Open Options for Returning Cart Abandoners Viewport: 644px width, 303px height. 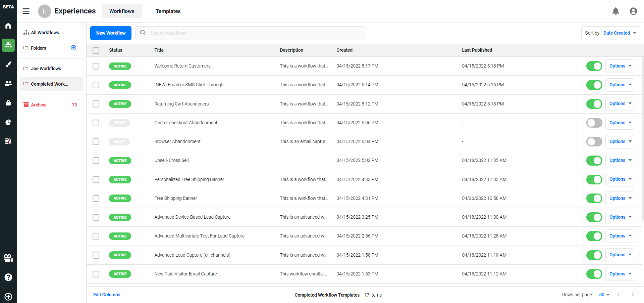click(x=619, y=104)
